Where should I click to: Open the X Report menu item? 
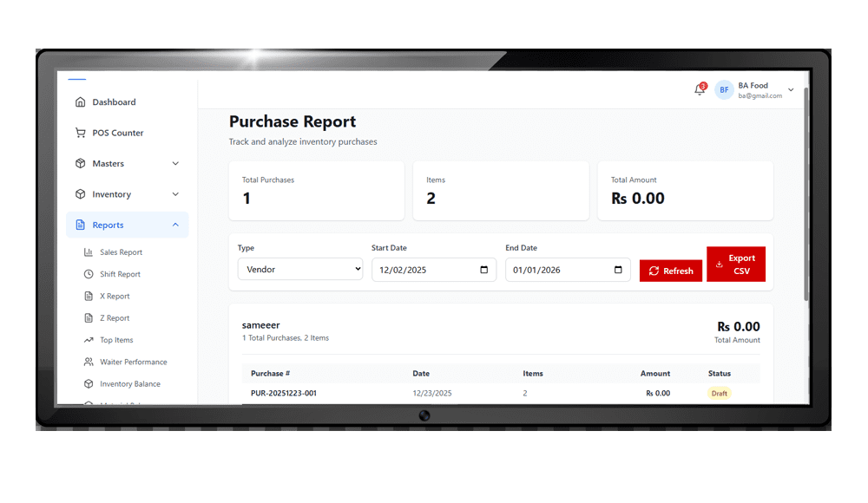pyautogui.click(x=115, y=297)
